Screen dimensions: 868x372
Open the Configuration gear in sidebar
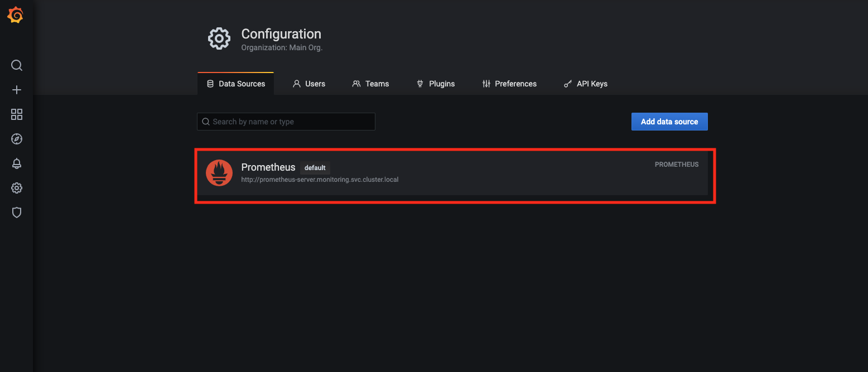pyautogui.click(x=17, y=188)
